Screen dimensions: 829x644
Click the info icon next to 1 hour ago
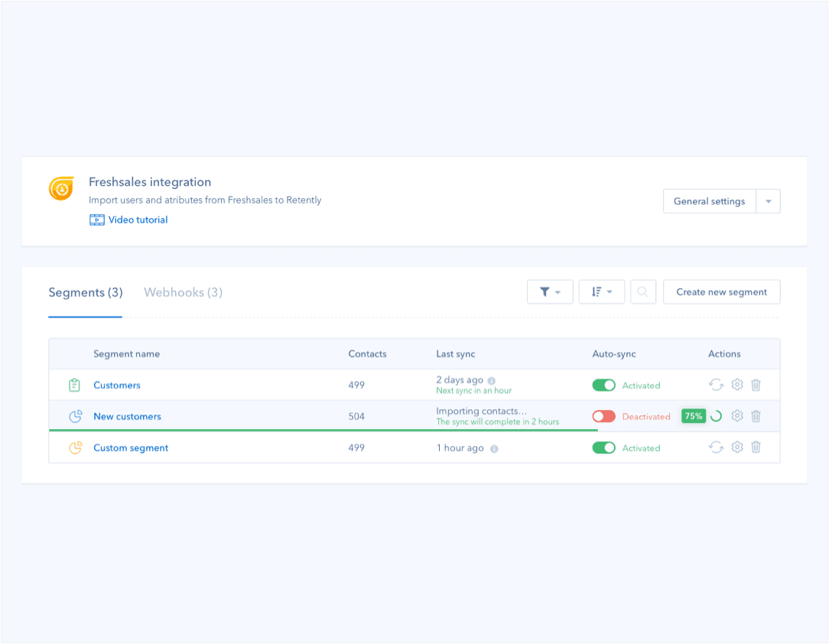point(494,449)
